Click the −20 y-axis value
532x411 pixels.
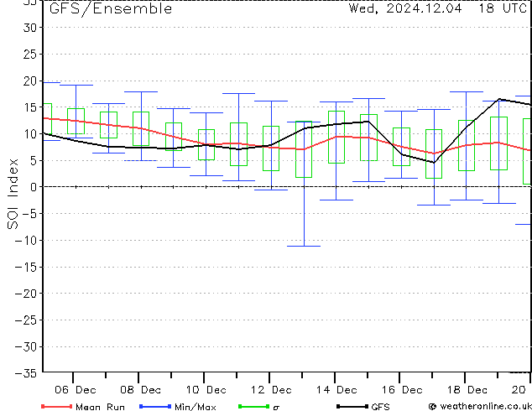[x=26, y=294]
